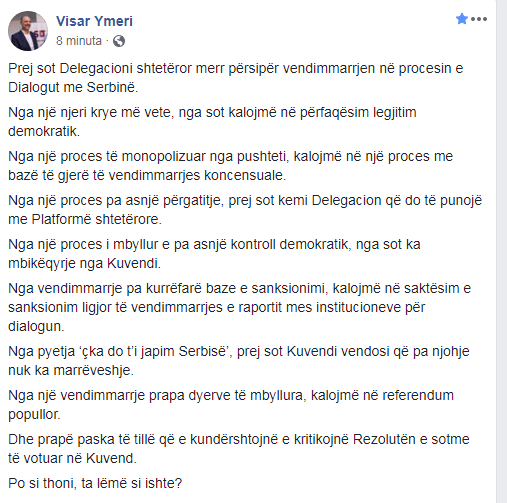Open the post options three-dots menu
The width and height of the screenshot is (507, 503).
[x=479, y=19]
